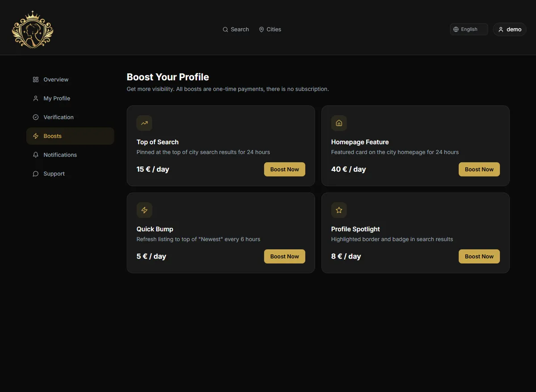
Task: Click the star icon on Profile Spotlight card
Action: click(339, 210)
